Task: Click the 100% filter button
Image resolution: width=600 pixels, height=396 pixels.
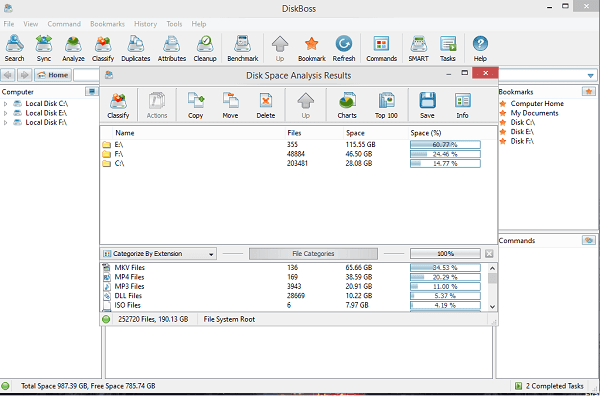Action: pos(445,254)
